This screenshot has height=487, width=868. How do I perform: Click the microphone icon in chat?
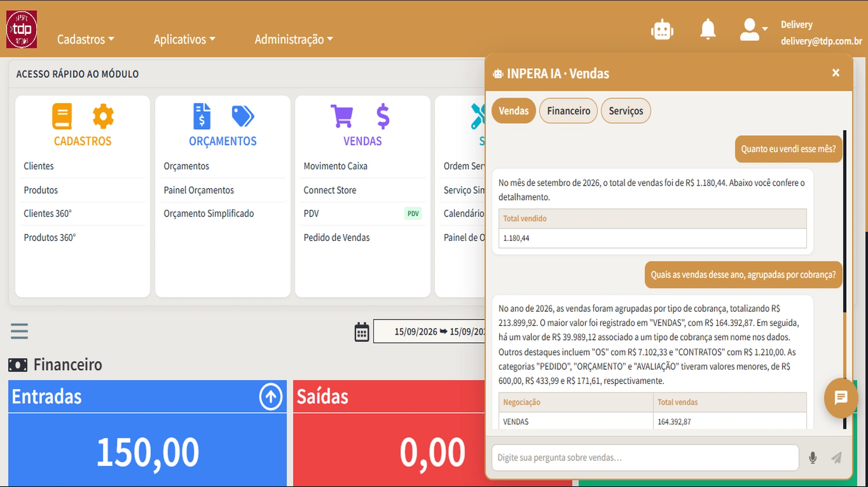click(813, 458)
